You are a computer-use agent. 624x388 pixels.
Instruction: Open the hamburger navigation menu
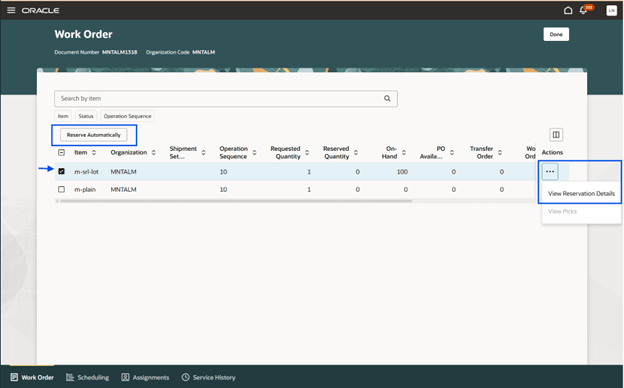pyautogui.click(x=11, y=10)
